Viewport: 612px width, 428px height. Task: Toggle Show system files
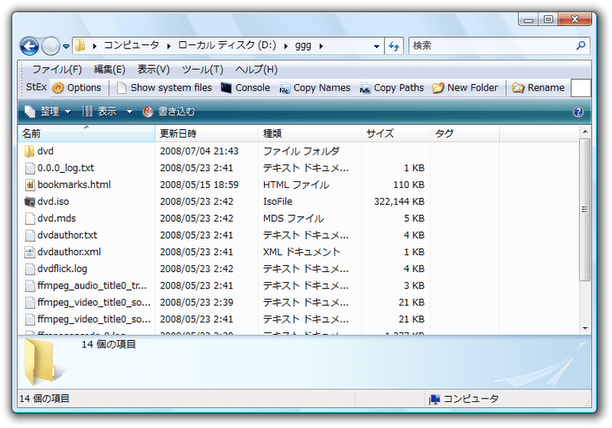pyautogui.click(x=164, y=88)
